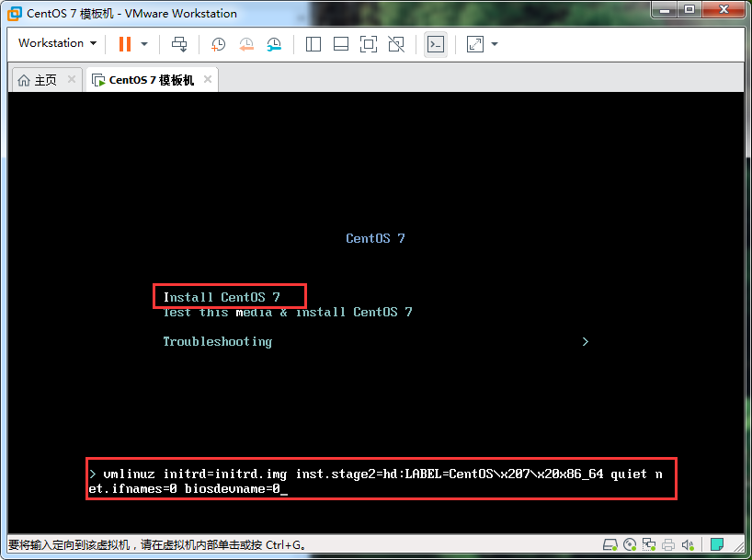This screenshot has width=752, height=560.
Task: Switch to Unity mode
Action: (x=396, y=44)
